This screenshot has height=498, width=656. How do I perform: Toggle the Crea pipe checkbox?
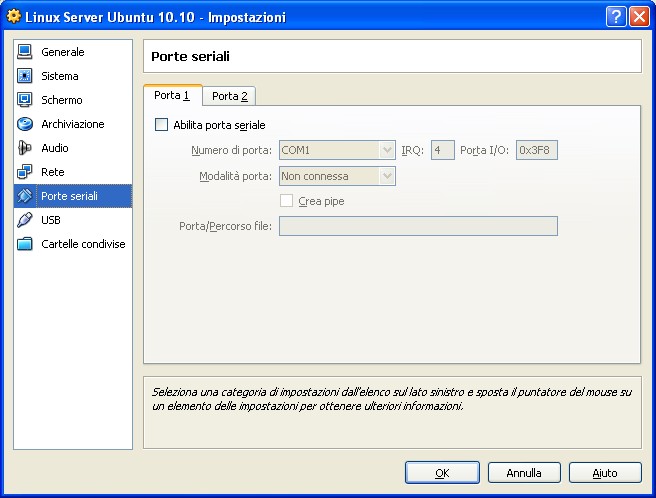(287, 201)
